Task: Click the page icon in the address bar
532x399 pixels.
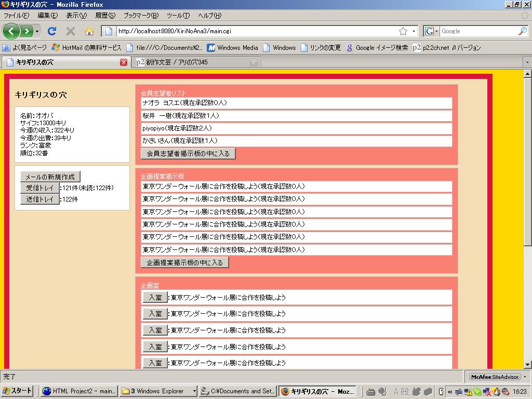Action: tap(109, 31)
